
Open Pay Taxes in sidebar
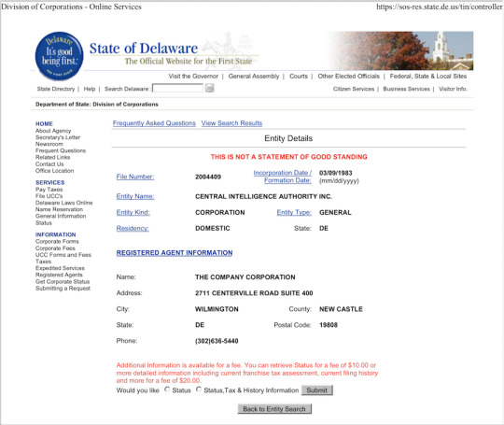click(x=49, y=190)
